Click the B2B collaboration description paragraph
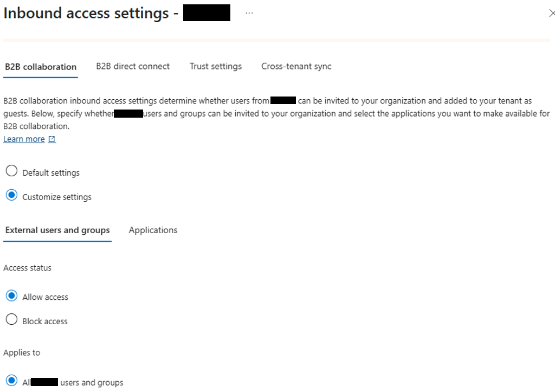 [276, 113]
